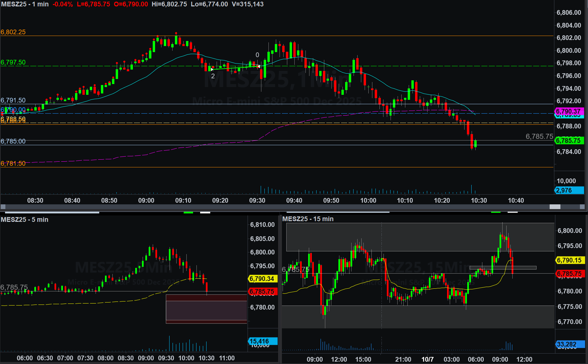This screenshot has width=588, height=364.
Task: Select the MESZ25 - 5 min chart title
Action: click(x=25, y=219)
